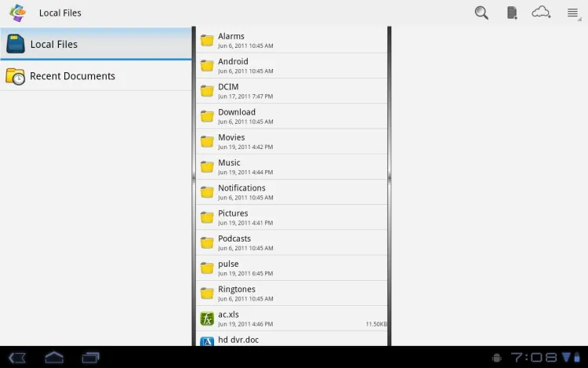Open the Download folder
This screenshot has height=368, width=588.
pyautogui.click(x=292, y=116)
